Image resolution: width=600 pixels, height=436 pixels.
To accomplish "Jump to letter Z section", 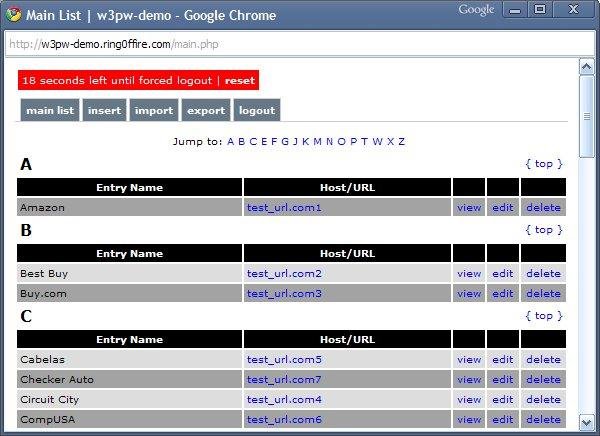I will [x=401, y=142].
